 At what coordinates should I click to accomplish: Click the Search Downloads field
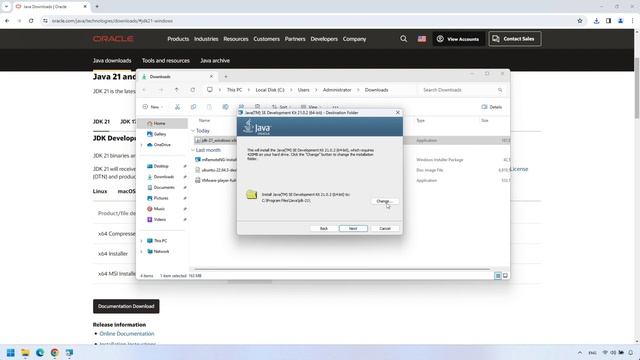[x=461, y=90]
